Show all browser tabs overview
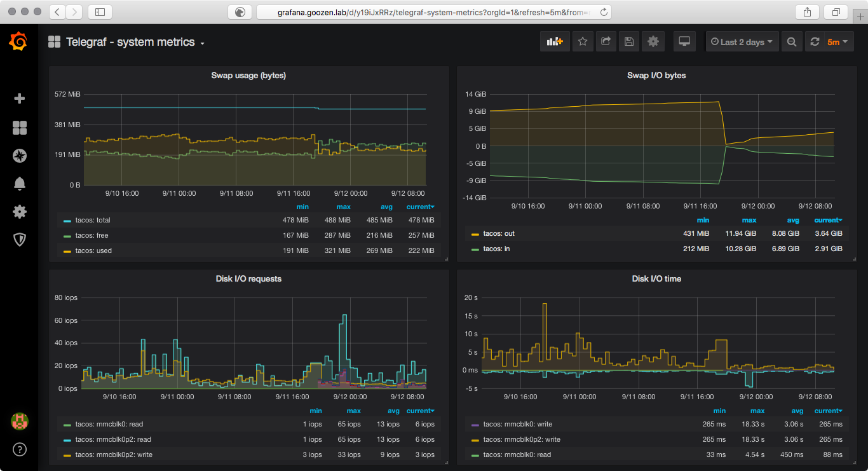Screen dimensions: 868x471 coord(836,11)
